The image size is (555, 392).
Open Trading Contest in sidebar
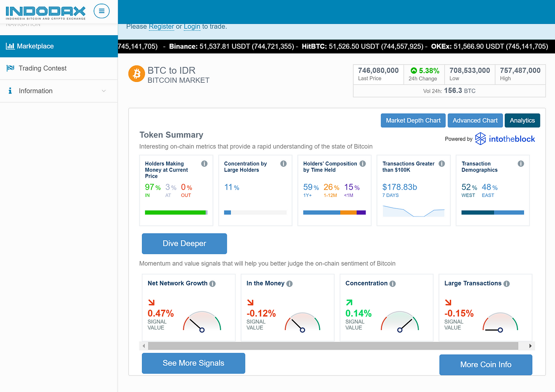(59, 68)
